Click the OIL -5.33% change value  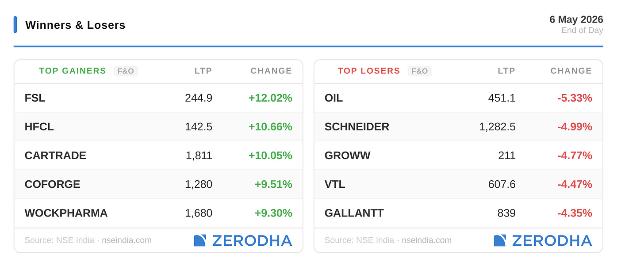pyautogui.click(x=575, y=98)
